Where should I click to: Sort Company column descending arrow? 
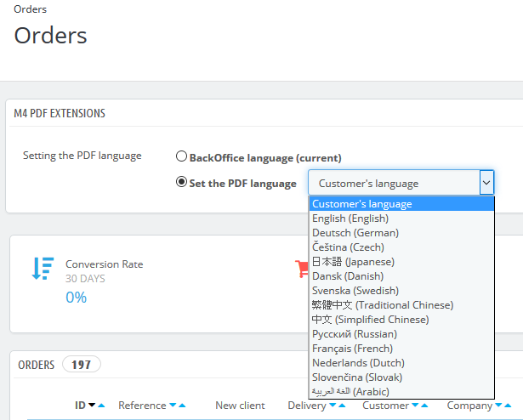498,405
